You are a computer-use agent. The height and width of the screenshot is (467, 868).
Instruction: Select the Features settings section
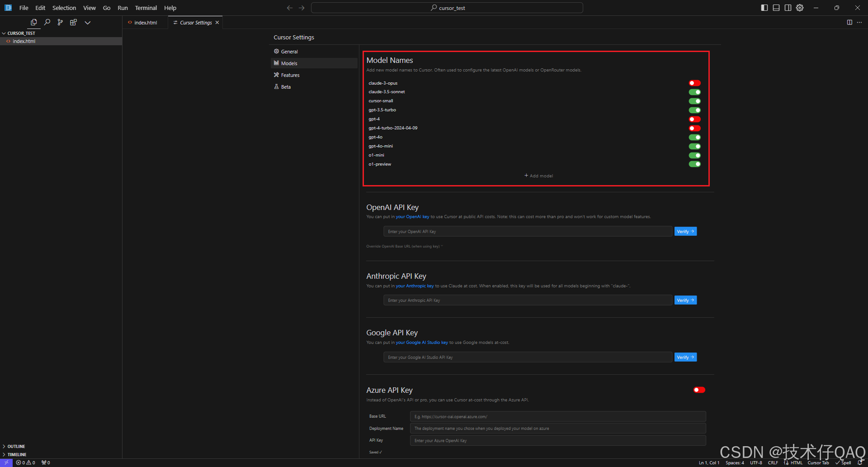(x=314, y=75)
